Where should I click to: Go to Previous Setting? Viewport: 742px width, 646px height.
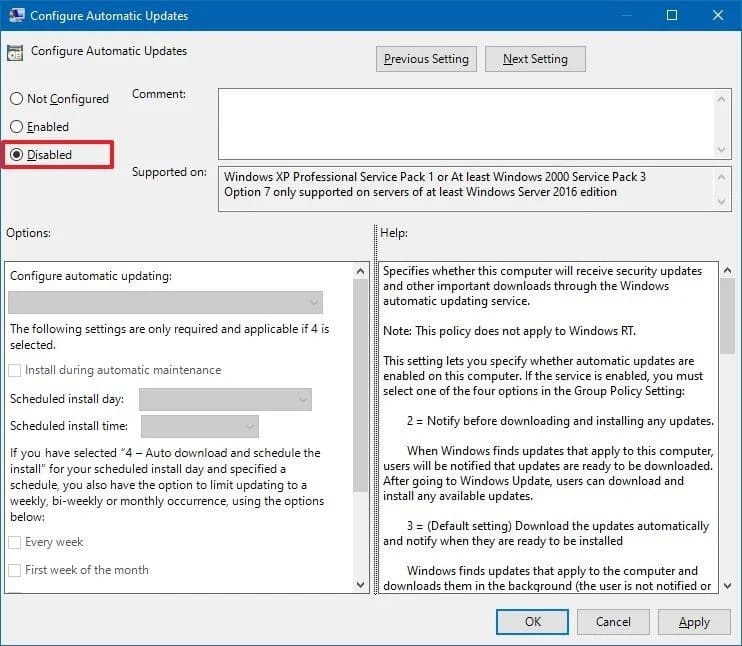point(426,59)
